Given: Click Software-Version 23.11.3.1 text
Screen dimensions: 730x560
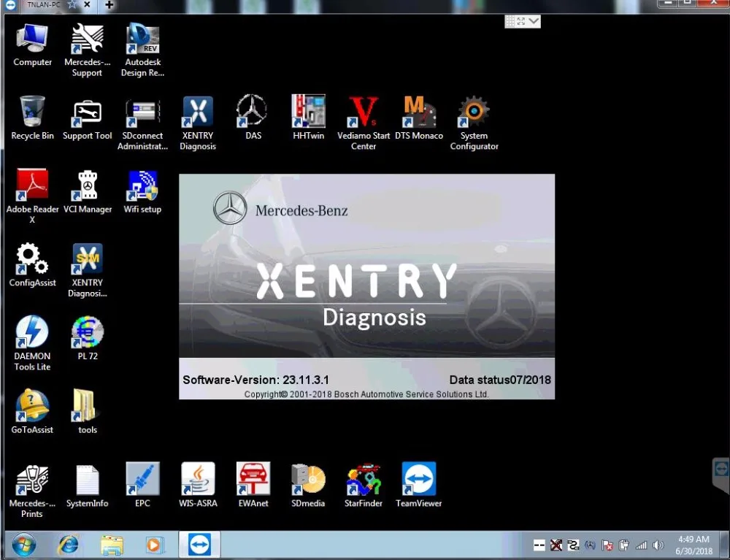Looking at the screenshot, I should tap(255, 380).
